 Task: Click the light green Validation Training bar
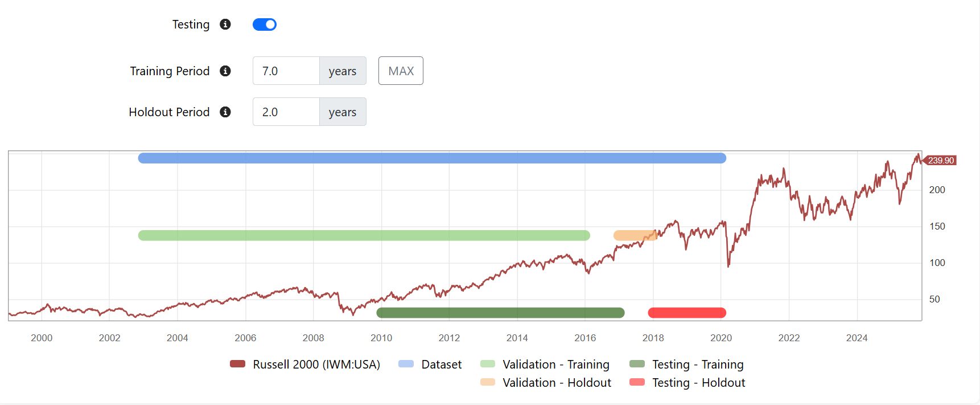[x=364, y=235]
